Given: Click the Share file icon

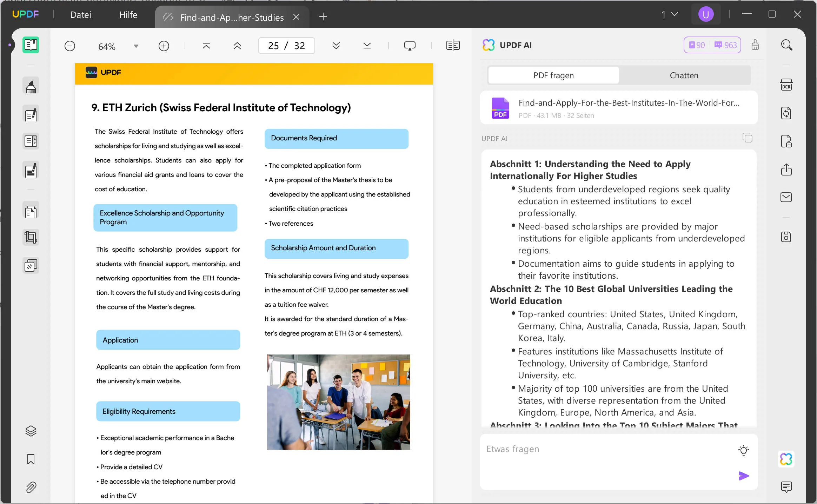Looking at the screenshot, I should [786, 170].
